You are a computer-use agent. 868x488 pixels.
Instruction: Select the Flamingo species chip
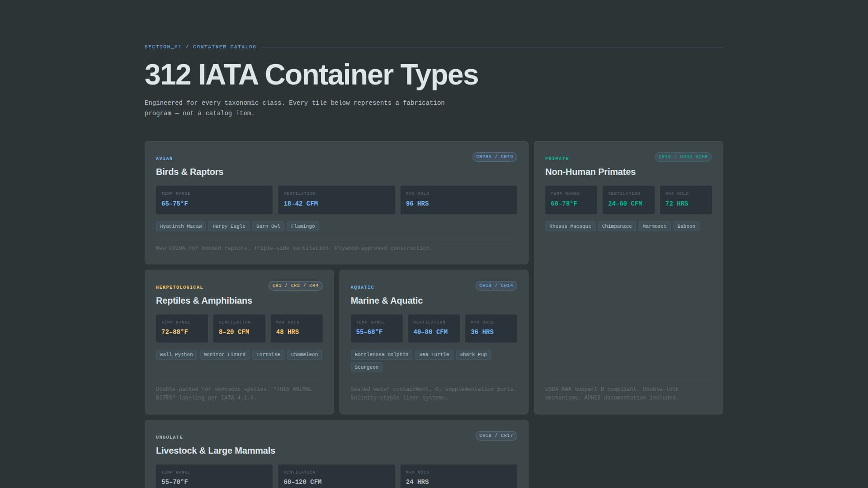[x=303, y=226]
